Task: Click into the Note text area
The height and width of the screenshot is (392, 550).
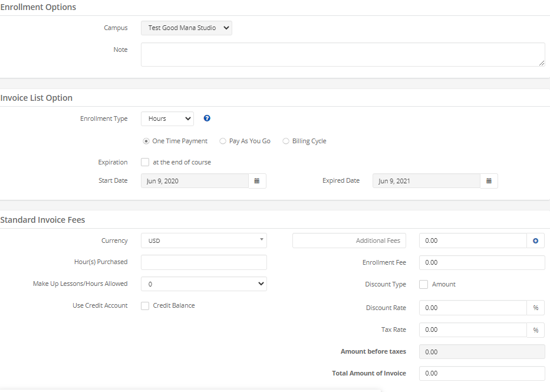Action: tap(342, 55)
